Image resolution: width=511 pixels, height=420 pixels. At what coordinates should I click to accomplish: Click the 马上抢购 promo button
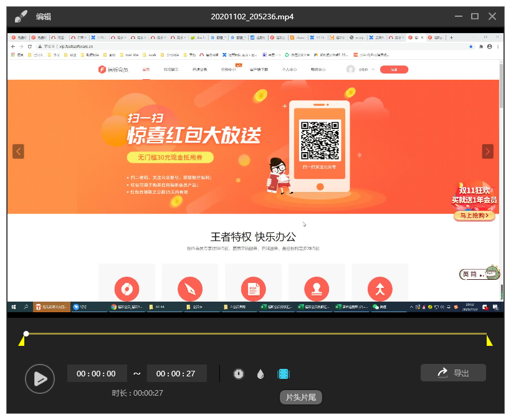coord(474,216)
